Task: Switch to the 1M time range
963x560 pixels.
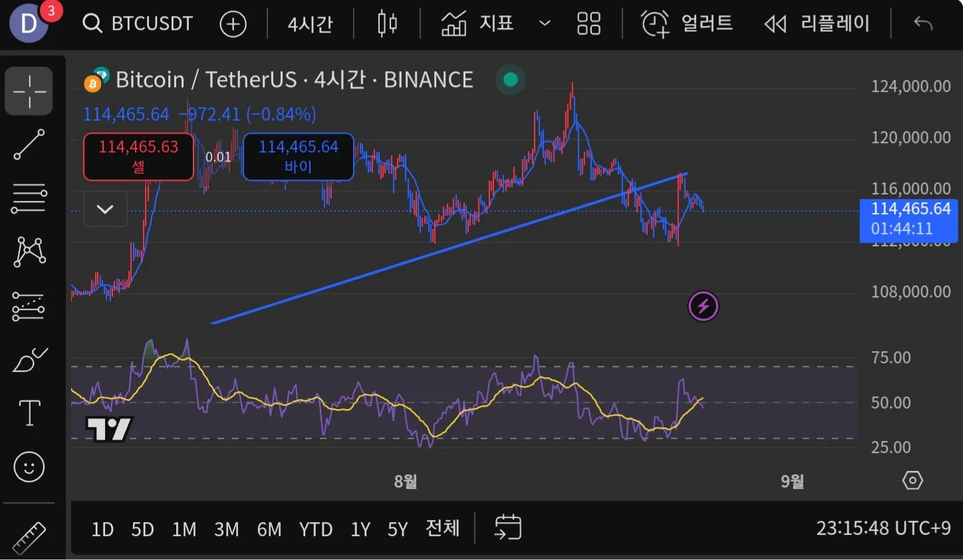Action: pos(184,529)
